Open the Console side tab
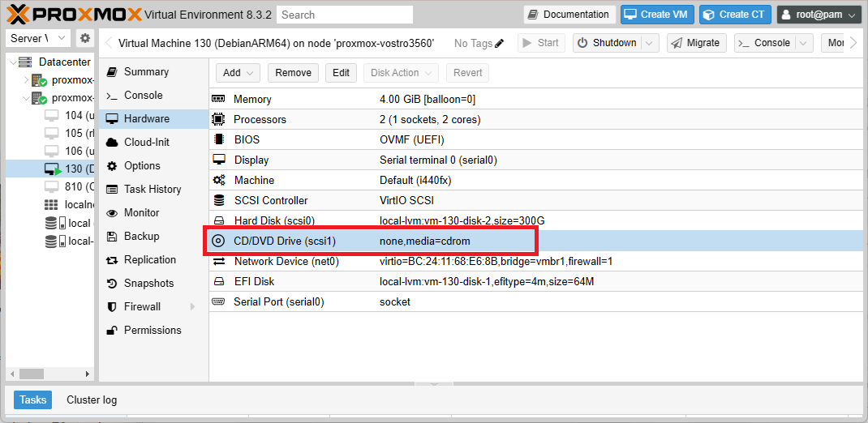The image size is (868, 423). point(153,95)
